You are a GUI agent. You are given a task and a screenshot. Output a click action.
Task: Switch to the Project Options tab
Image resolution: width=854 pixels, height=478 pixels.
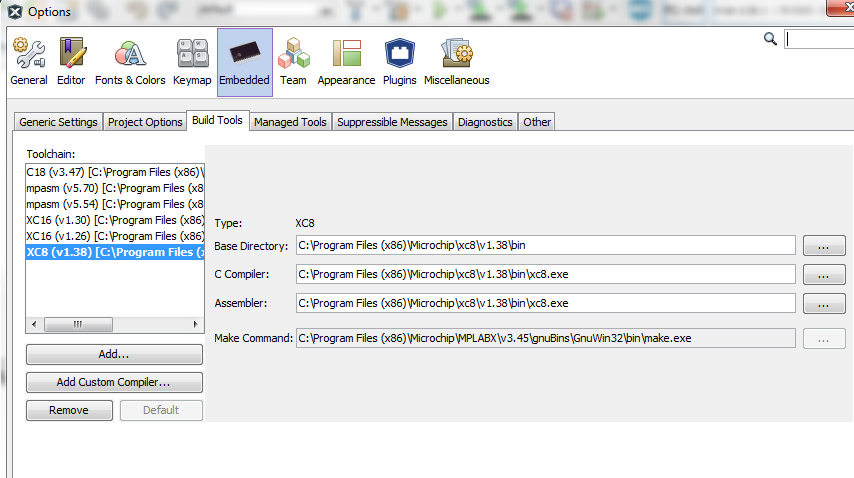click(145, 122)
